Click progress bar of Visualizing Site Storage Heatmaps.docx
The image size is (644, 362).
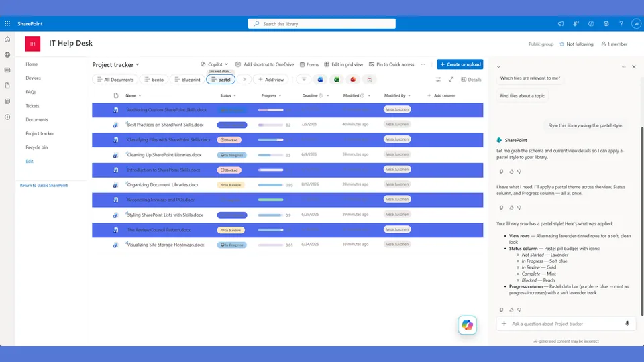click(x=270, y=245)
